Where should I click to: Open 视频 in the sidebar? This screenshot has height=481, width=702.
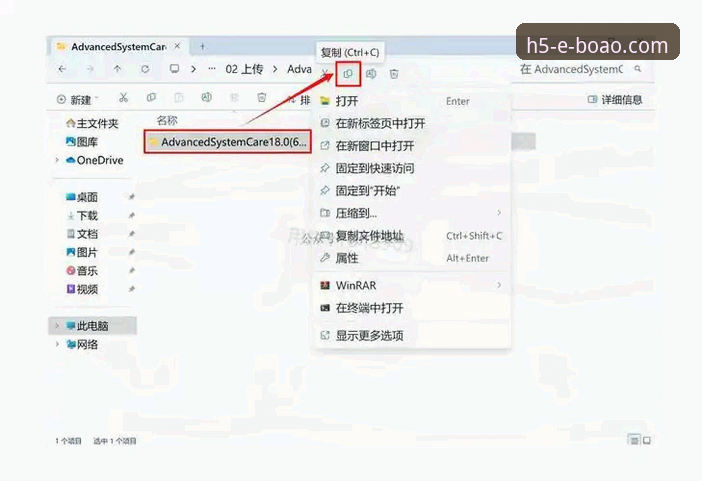[82, 289]
